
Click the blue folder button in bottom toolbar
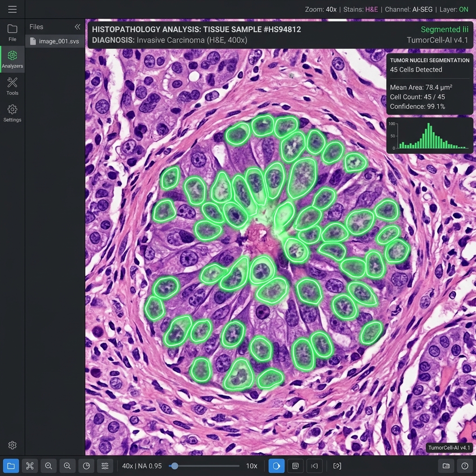[x=11, y=466]
